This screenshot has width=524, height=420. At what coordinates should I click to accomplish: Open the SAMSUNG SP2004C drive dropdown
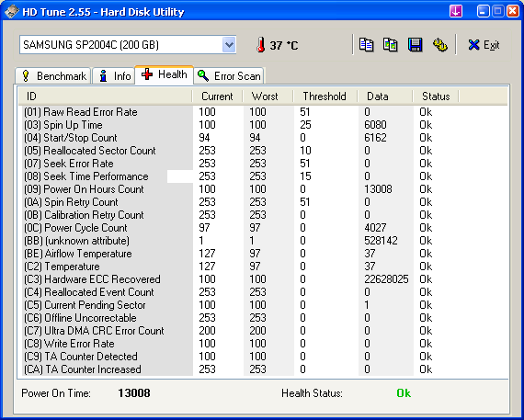click(x=229, y=45)
